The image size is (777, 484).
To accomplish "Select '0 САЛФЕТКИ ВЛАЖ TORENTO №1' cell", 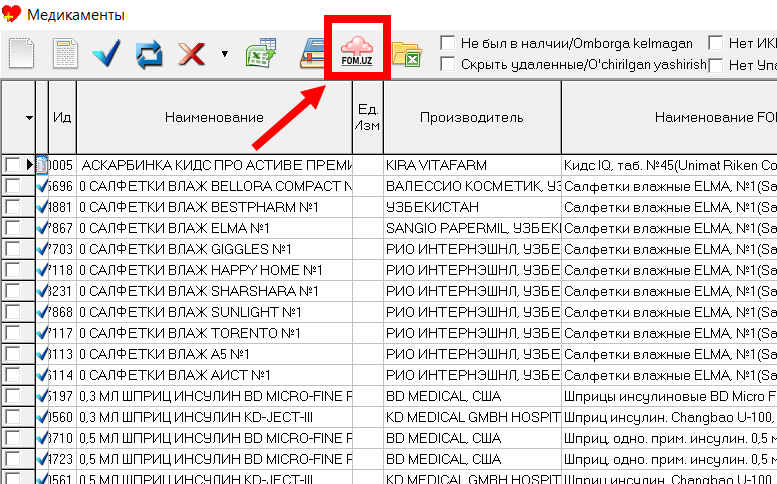I will pyautogui.click(x=215, y=333).
